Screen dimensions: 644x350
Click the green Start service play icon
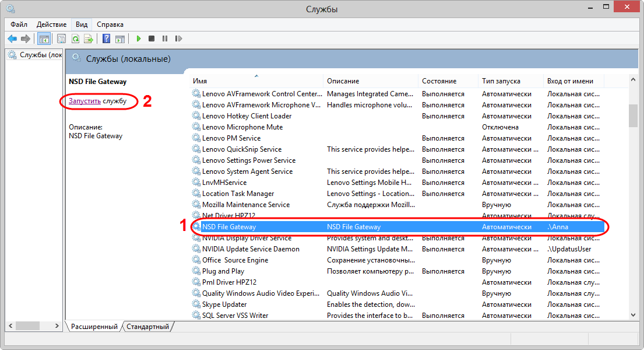point(138,38)
